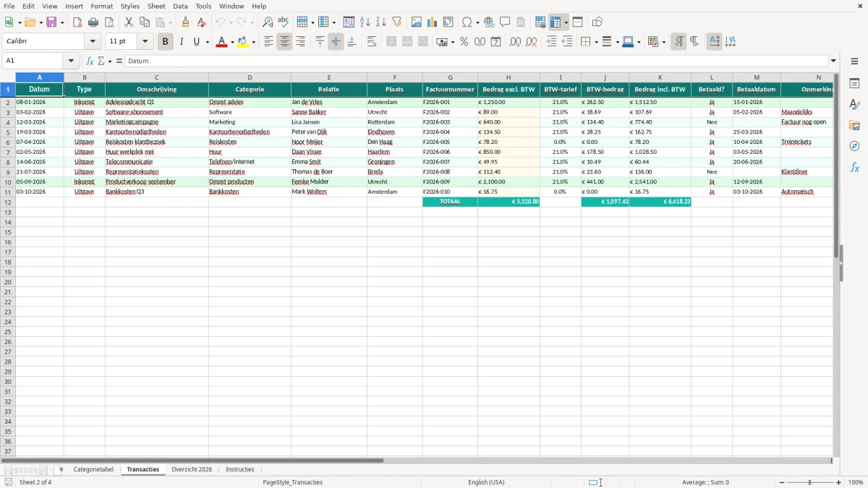Click the Draw Functions shapes icon

click(597, 22)
